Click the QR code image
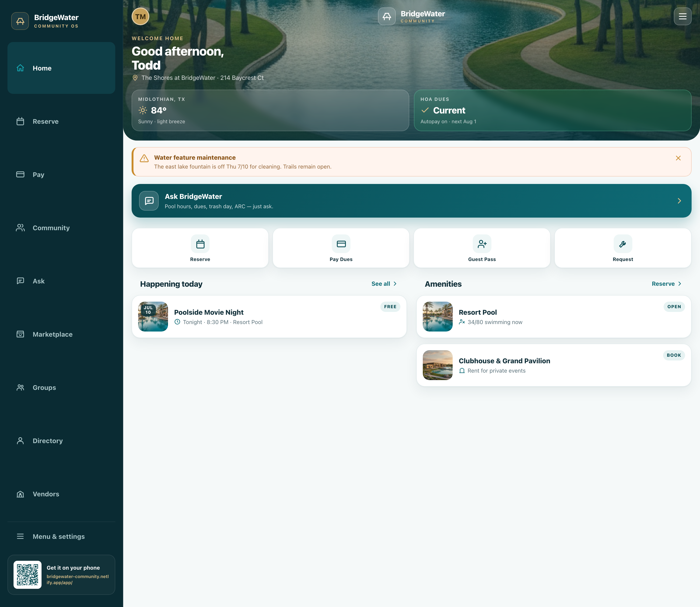Image resolution: width=700 pixels, height=607 pixels. point(28,575)
